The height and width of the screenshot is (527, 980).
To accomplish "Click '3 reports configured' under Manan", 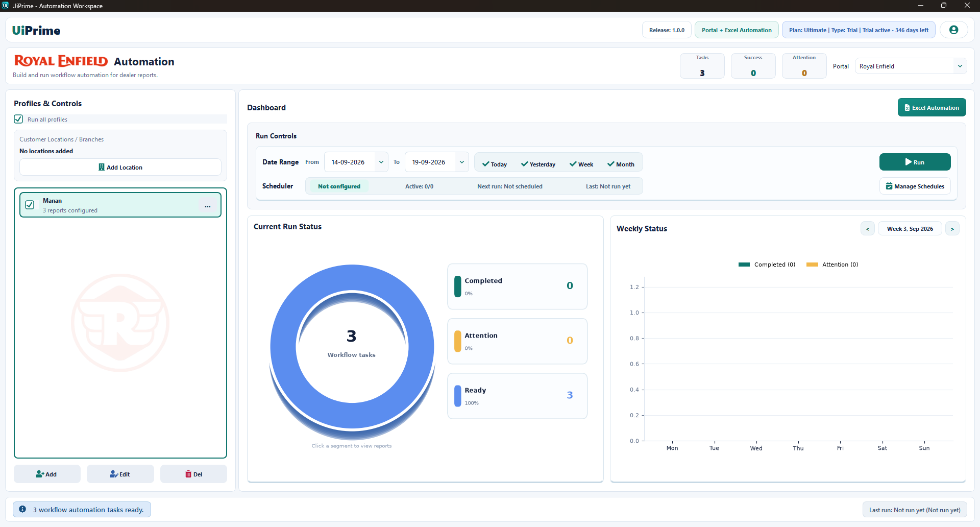I will tap(70, 210).
